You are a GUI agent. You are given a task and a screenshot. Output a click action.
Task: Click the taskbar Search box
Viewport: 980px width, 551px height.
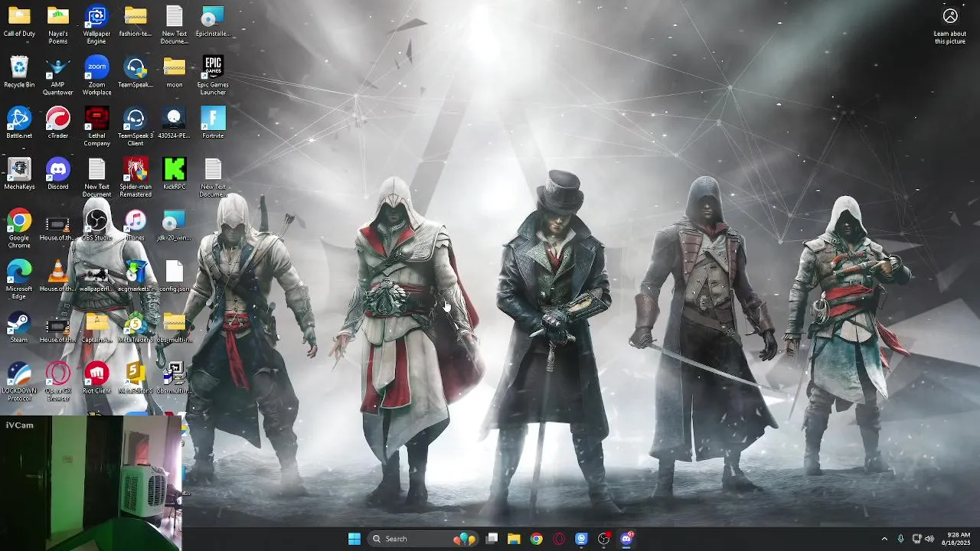click(424, 539)
